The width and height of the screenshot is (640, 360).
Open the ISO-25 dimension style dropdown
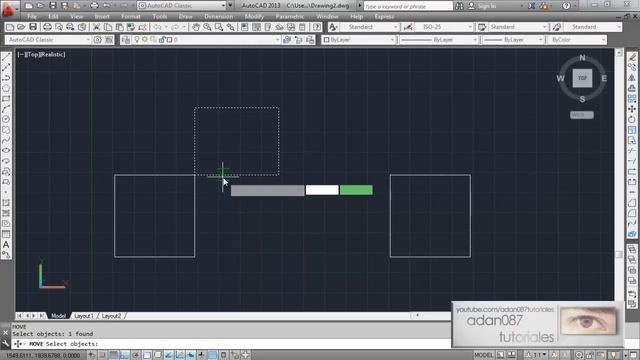click(x=444, y=27)
